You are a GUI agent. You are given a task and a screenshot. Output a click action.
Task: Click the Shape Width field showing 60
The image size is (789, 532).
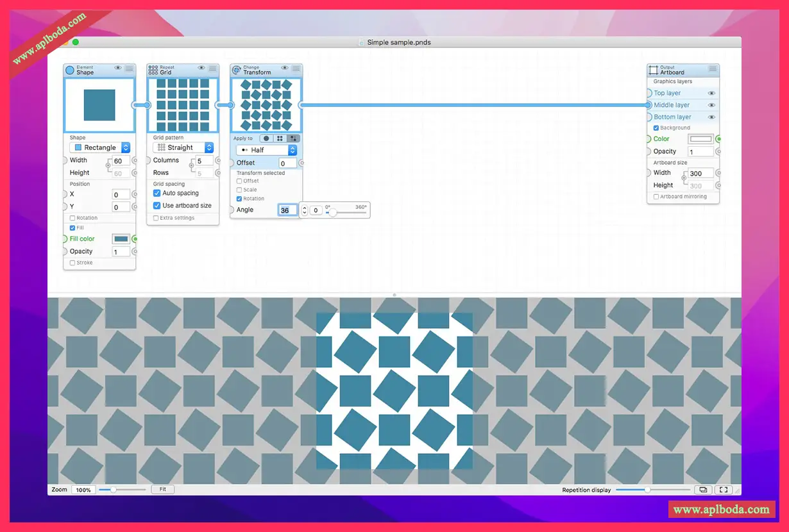point(121,161)
